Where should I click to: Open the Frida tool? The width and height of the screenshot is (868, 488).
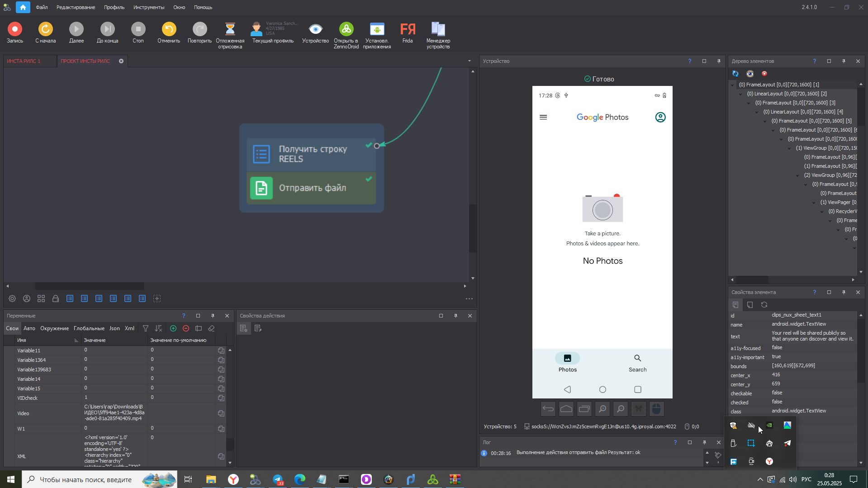pyautogui.click(x=408, y=29)
